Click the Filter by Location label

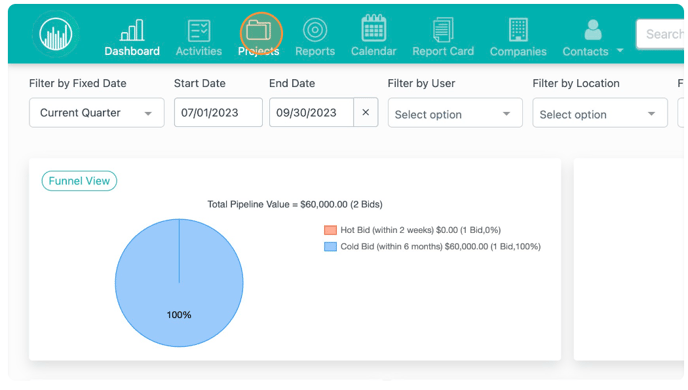(x=576, y=83)
